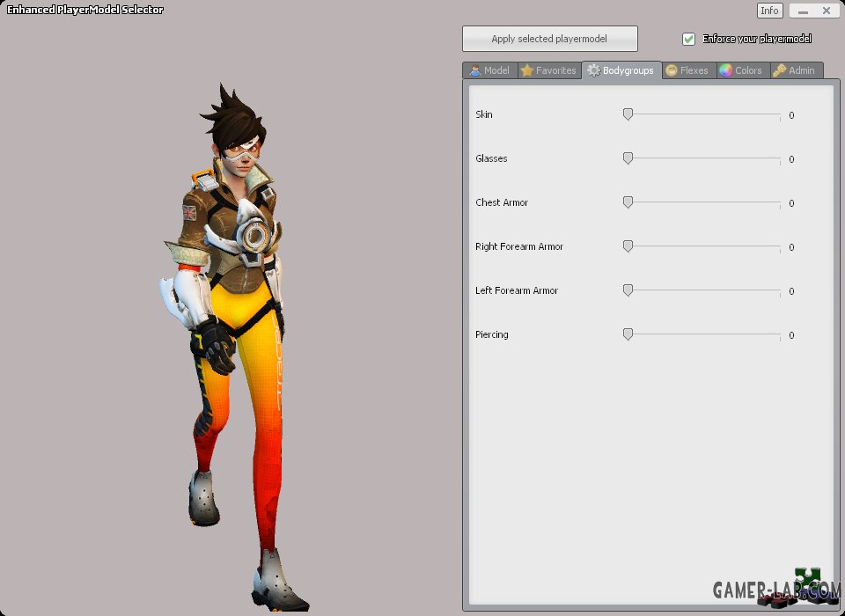Click the key icon on the Admin tab

tap(779, 70)
